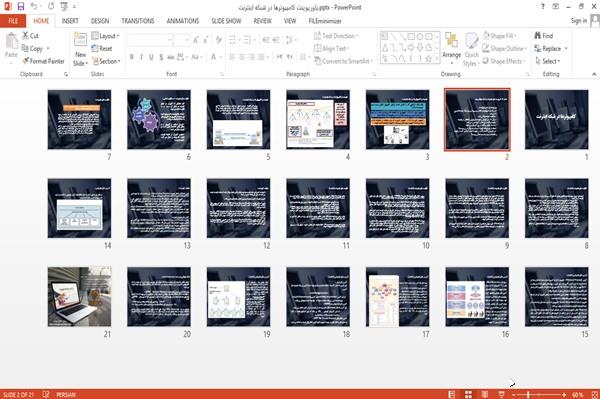Screen dimensions: 600x399
Task: Click the spell check status bar icon
Action: [x=46, y=394]
